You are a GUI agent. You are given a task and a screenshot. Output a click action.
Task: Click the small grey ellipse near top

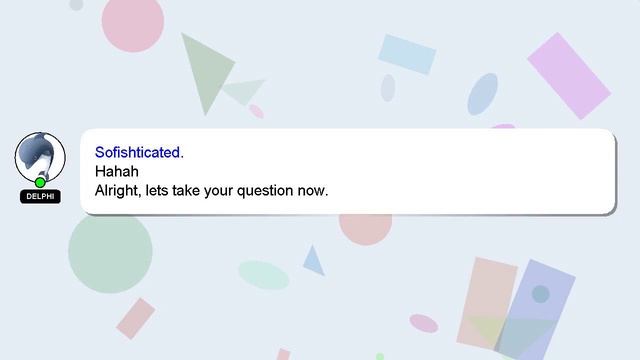click(x=388, y=88)
